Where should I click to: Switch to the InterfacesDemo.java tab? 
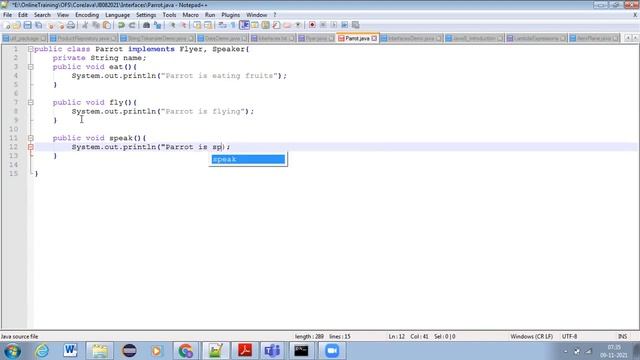click(x=411, y=38)
